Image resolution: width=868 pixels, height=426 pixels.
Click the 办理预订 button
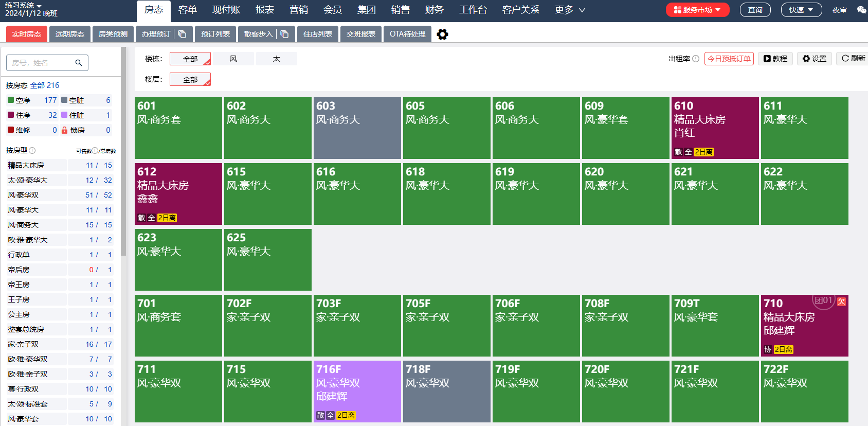(156, 34)
